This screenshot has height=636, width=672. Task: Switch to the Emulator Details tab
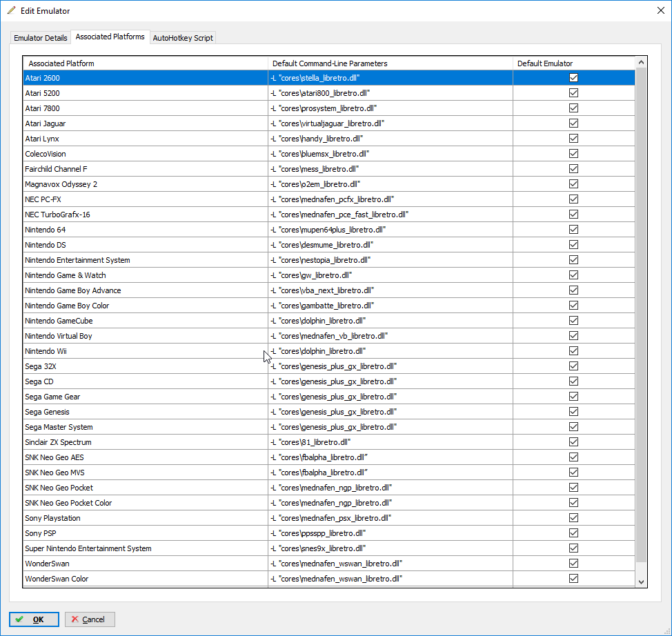tap(41, 38)
